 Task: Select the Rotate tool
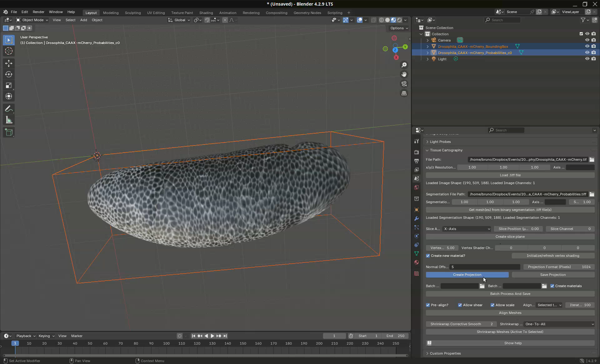tap(9, 74)
